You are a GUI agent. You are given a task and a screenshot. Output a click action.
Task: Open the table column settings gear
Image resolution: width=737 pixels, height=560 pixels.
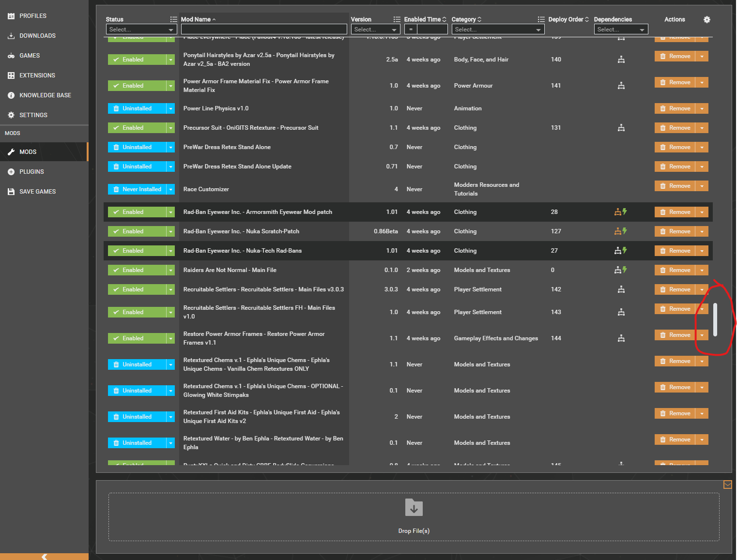(x=706, y=19)
